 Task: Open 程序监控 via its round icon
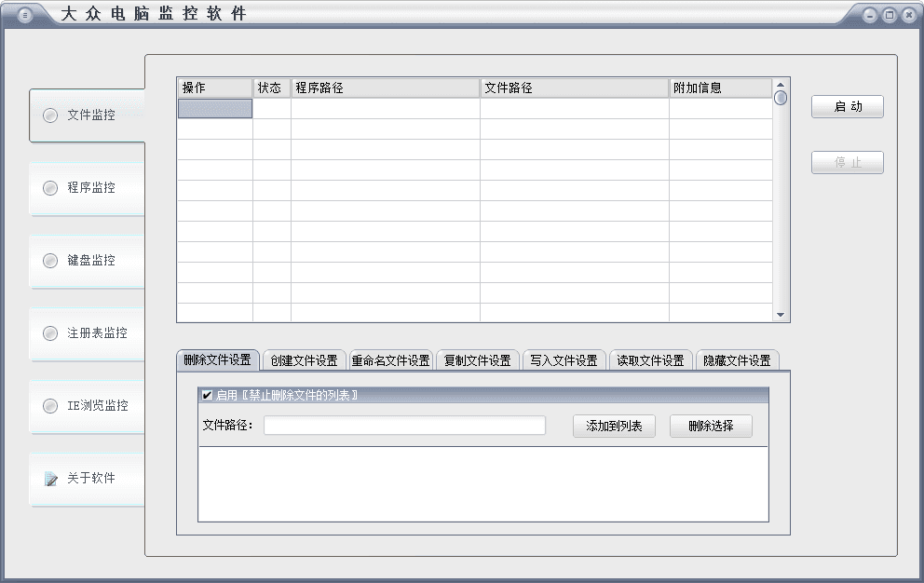[x=50, y=188]
